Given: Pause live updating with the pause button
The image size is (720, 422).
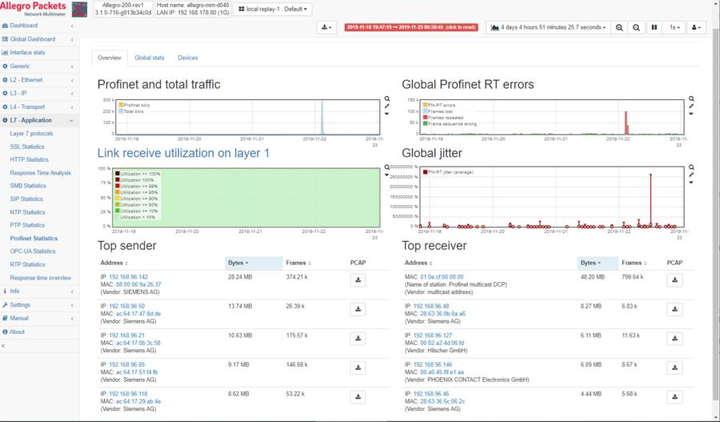Looking at the screenshot, I should click(x=654, y=28).
